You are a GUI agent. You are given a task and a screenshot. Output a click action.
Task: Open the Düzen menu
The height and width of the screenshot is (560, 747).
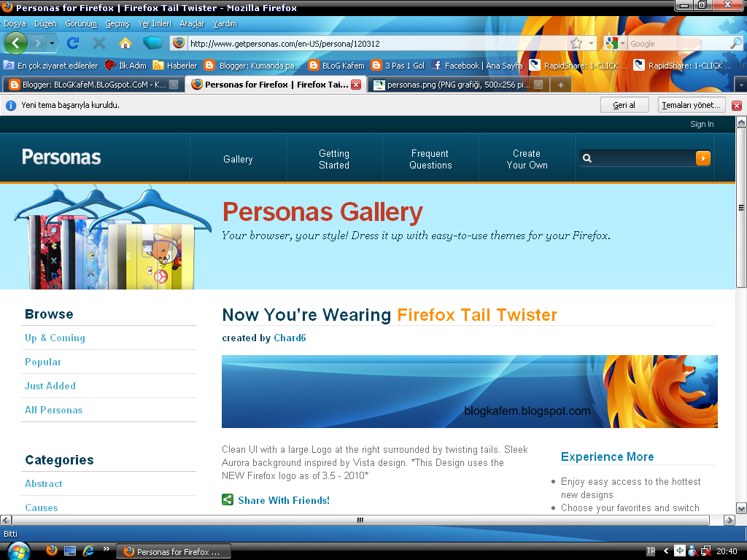[x=45, y=23]
